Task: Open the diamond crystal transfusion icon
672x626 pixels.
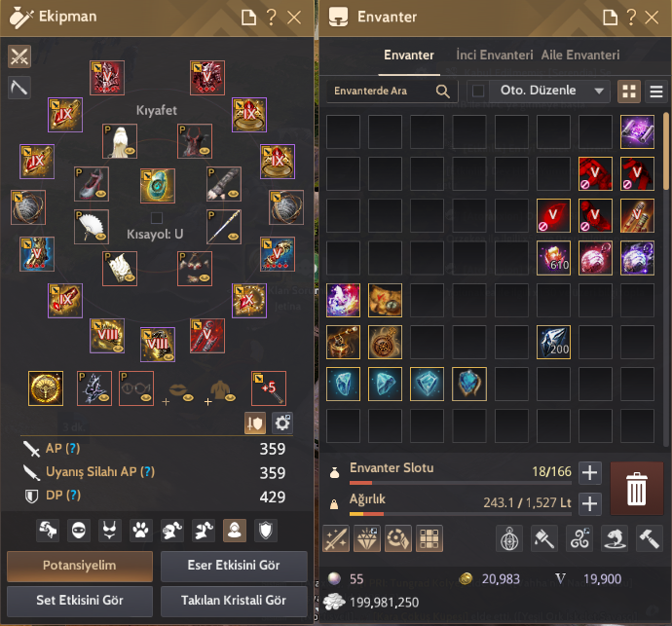Action: [367, 538]
